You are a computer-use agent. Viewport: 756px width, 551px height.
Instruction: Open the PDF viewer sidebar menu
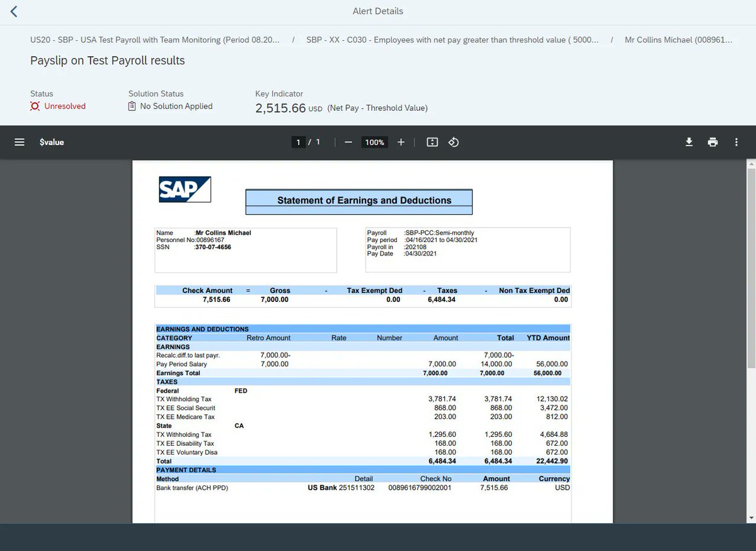[x=20, y=142]
